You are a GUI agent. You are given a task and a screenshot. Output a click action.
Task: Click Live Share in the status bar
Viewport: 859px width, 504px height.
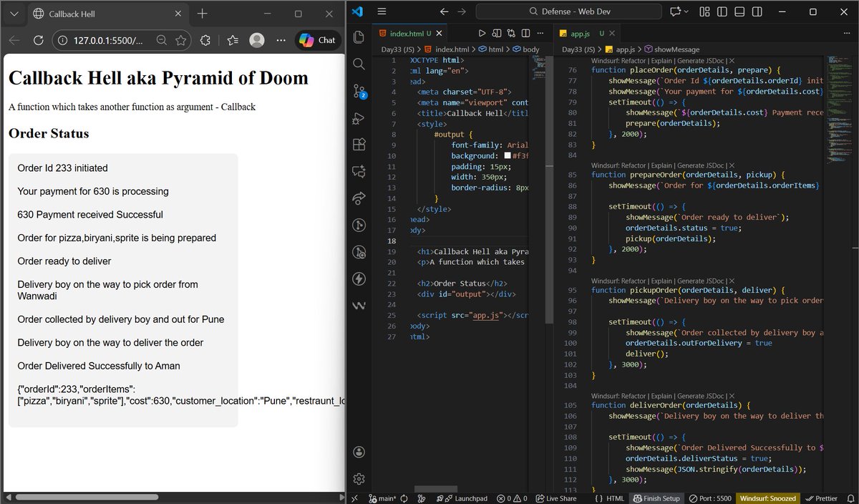click(x=555, y=498)
